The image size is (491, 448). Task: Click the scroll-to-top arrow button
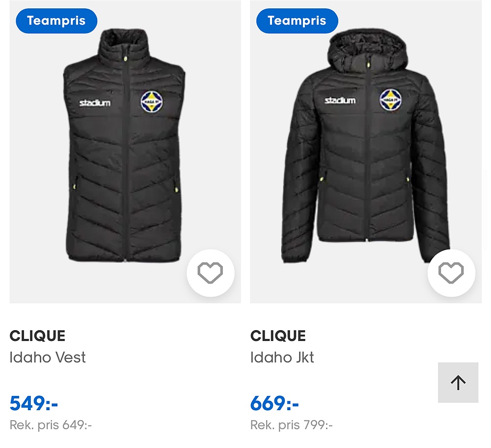[458, 383]
